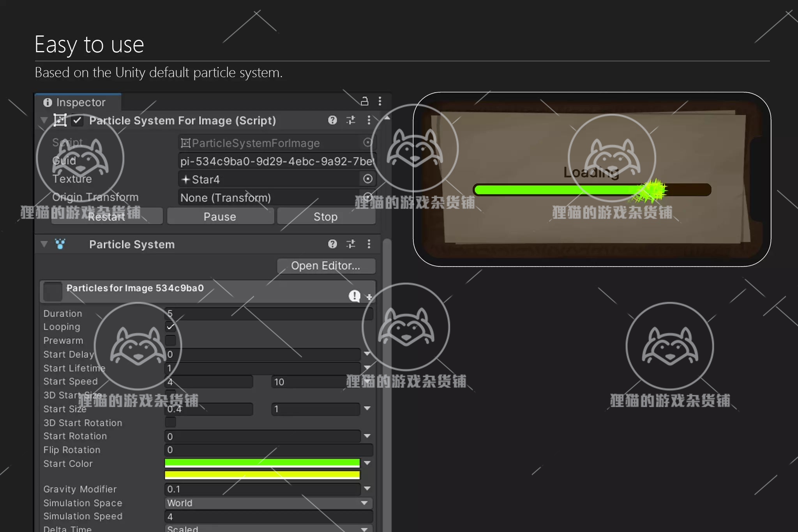Collapse the Particle System component foldout
Image resolution: width=798 pixels, height=532 pixels.
click(44, 244)
